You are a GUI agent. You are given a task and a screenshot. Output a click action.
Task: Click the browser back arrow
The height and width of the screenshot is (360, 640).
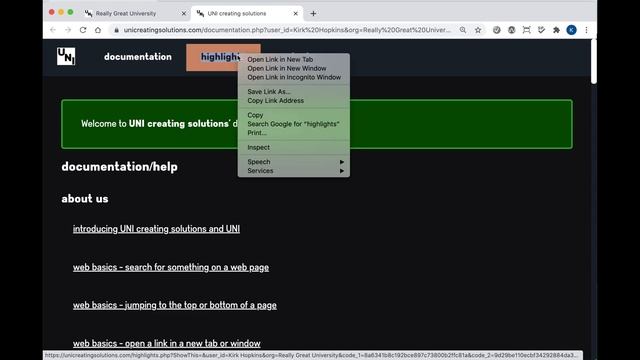[53, 30]
